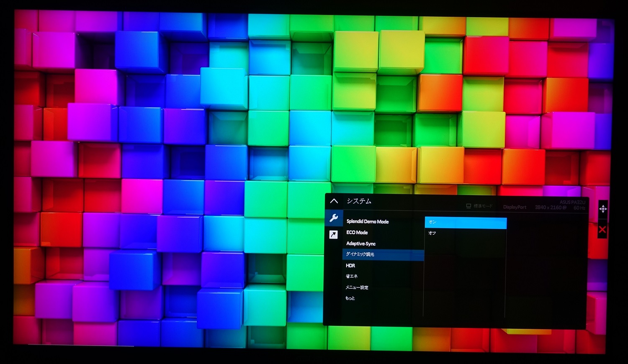628x364 pixels.
Task: Select the wrench System settings icon
Action: (x=334, y=218)
